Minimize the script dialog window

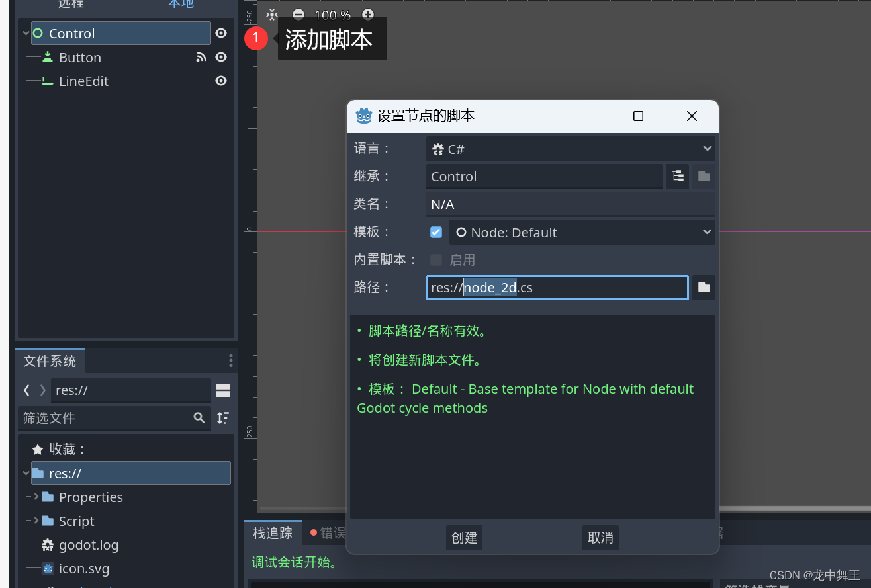pyautogui.click(x=584, y=116)
